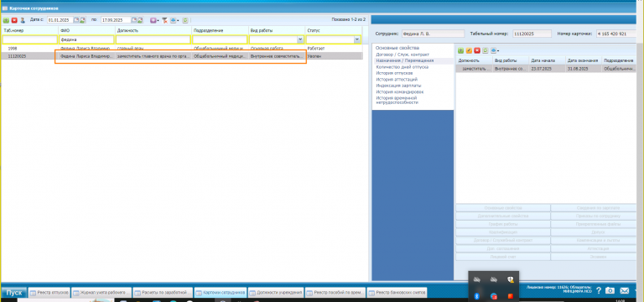Open the 'Договор / Служ. контракт' section
This screenshot has width=644, height=302.
click(402, 55)
